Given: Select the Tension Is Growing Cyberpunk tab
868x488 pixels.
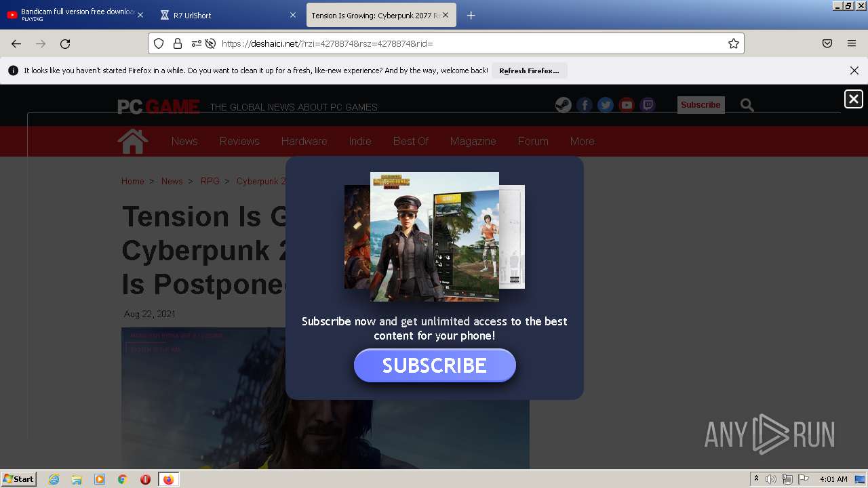Looking at the screenshot, I should click(x=381, y=15).
